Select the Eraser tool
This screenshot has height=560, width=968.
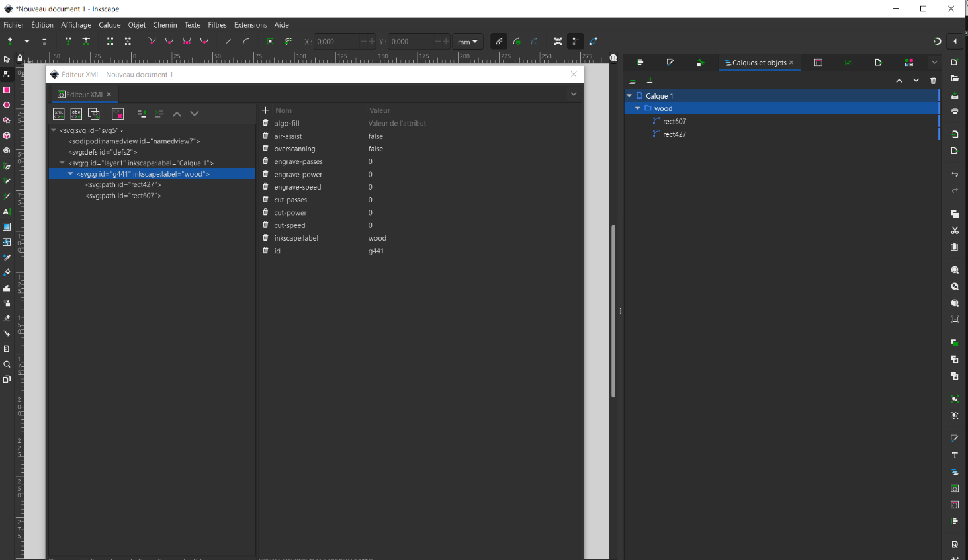(7, 318)
